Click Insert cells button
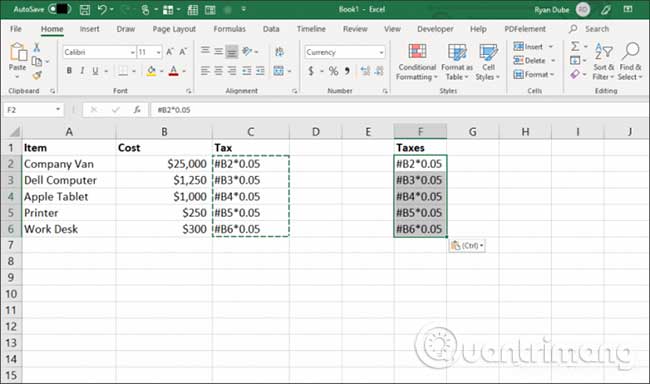This screenshot has width=650, height=384. (533, 47)
